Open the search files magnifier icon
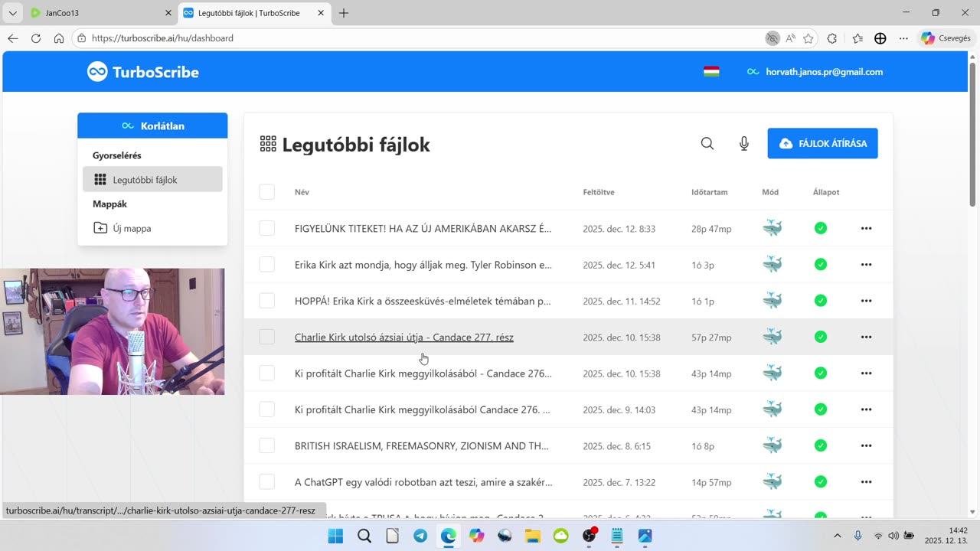The height and width of the screenshot is (551, 980). [x=707, y=144]
